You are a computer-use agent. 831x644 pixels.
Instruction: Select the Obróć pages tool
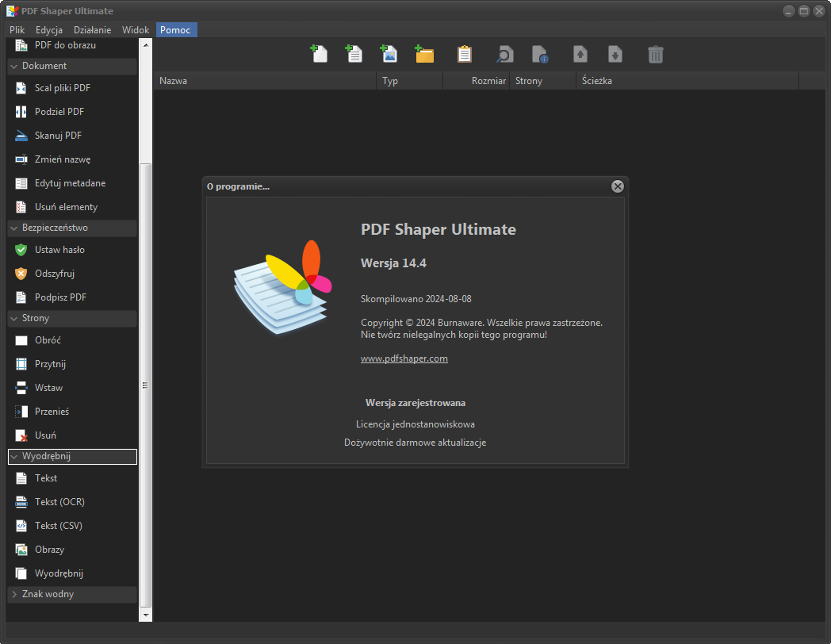click(73, 340)
